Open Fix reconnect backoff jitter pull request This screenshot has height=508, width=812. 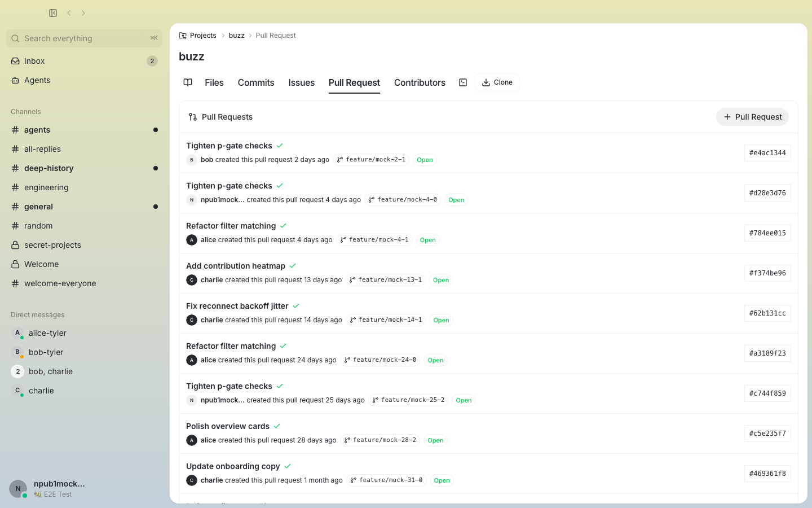pos(237,306)
